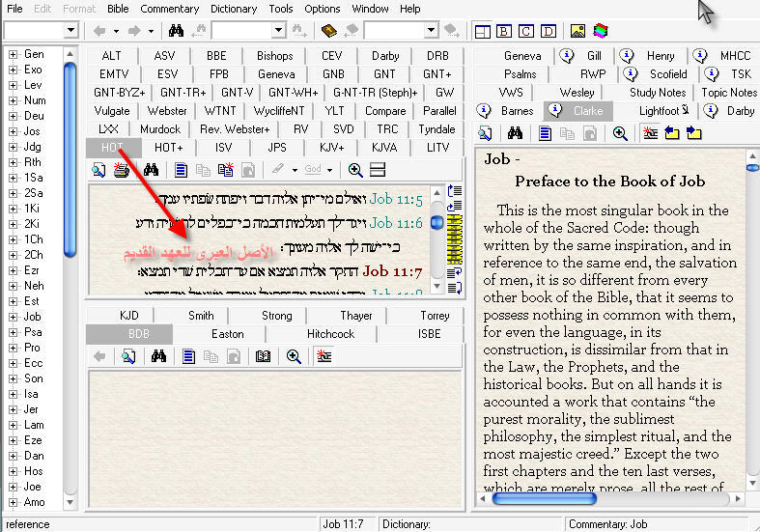This screenshot has height=532, width=760.
Task: Open the Strong dictionary tab
Action: 277,316
